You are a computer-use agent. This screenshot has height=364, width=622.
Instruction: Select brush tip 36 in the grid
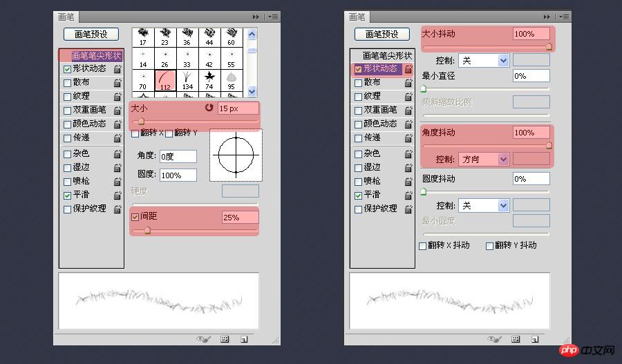click(187, 37)
